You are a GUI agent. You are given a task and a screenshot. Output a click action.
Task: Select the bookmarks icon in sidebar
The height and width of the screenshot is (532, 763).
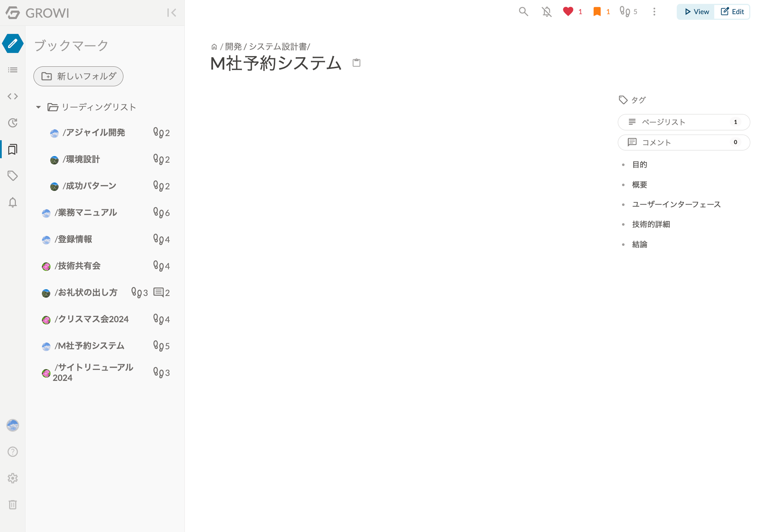tap(13, 149)
